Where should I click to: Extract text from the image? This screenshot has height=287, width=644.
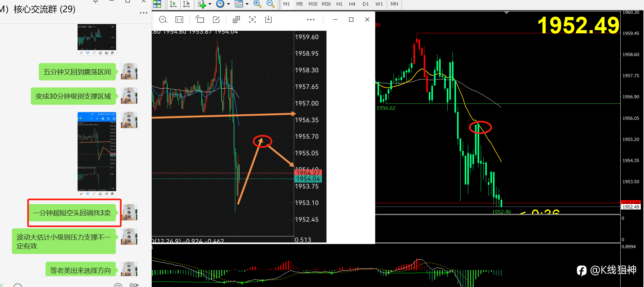(252, 20)
